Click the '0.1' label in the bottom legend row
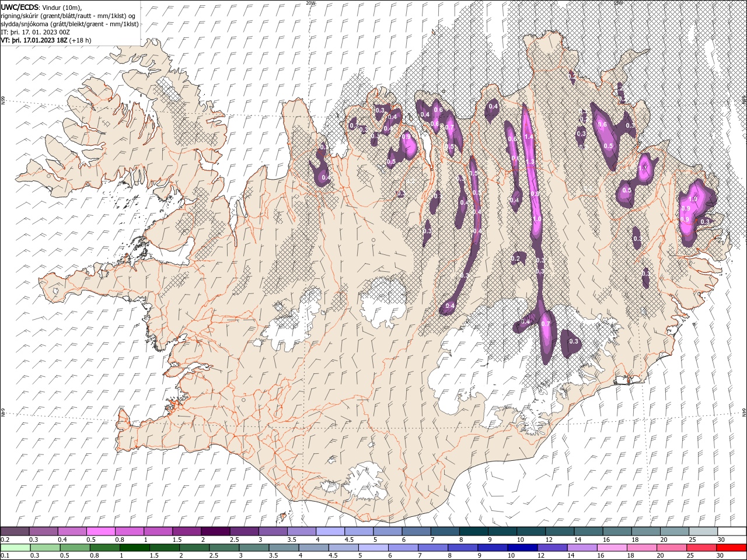Viewport: 747px width, 560px height. 5,556
